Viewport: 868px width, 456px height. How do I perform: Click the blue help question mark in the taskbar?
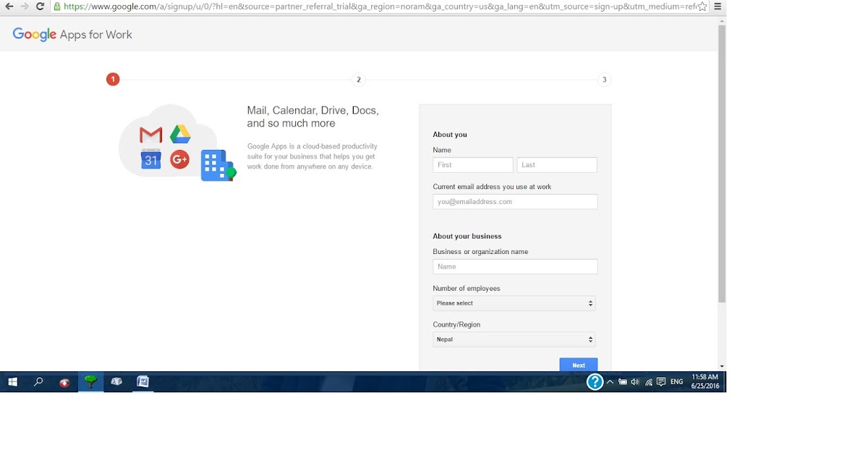[x=595, y=381]
